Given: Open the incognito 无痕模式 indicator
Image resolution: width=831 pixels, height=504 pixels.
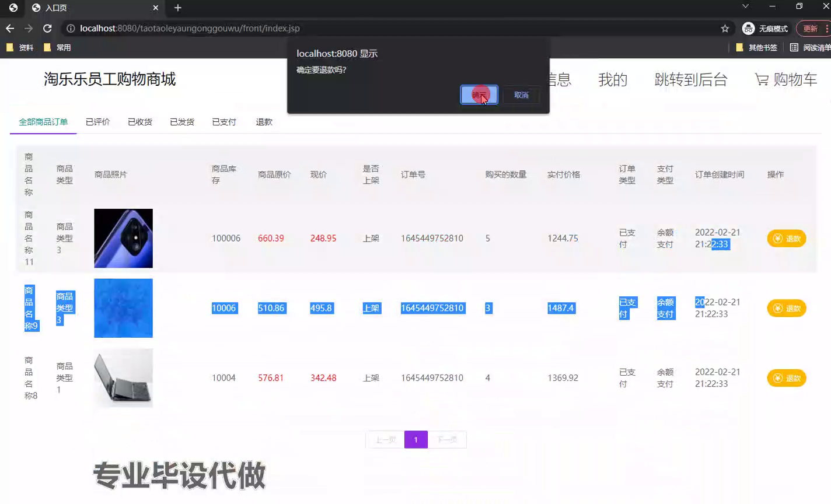Looking at the screenshot, I should (x=764, y=28).
